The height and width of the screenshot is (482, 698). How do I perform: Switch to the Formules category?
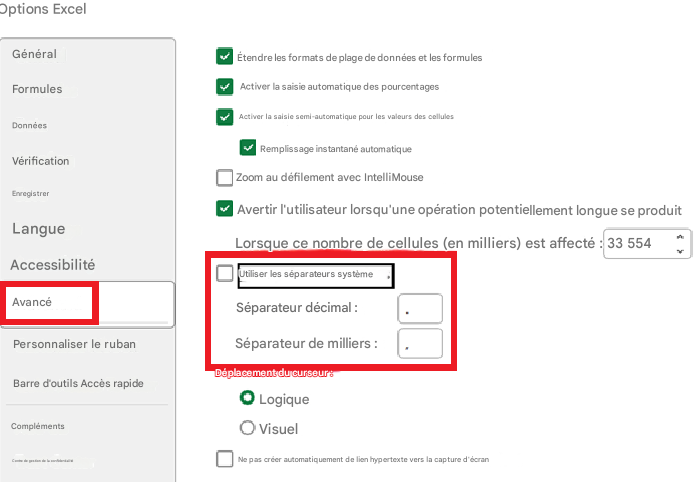(37, 89)
